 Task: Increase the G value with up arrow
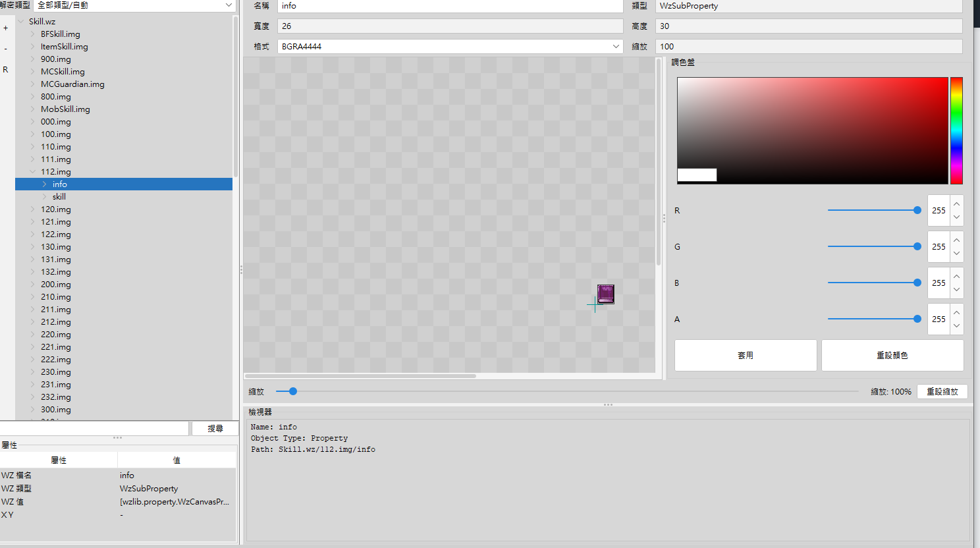956,240
